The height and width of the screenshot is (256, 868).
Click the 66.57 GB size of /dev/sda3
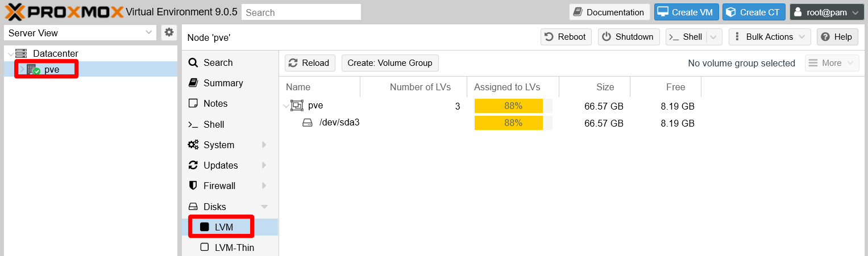604,123
